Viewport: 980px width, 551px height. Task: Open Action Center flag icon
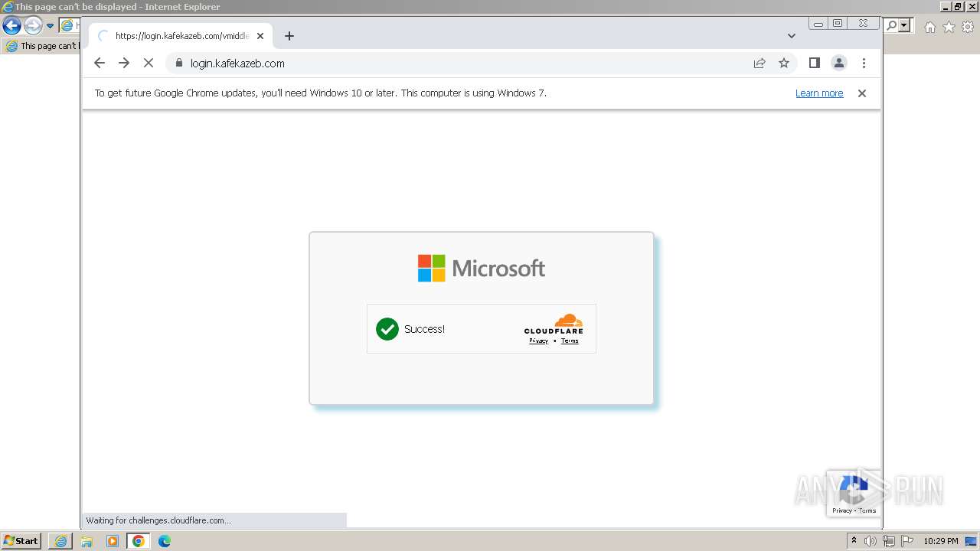[x=907, y=541]
